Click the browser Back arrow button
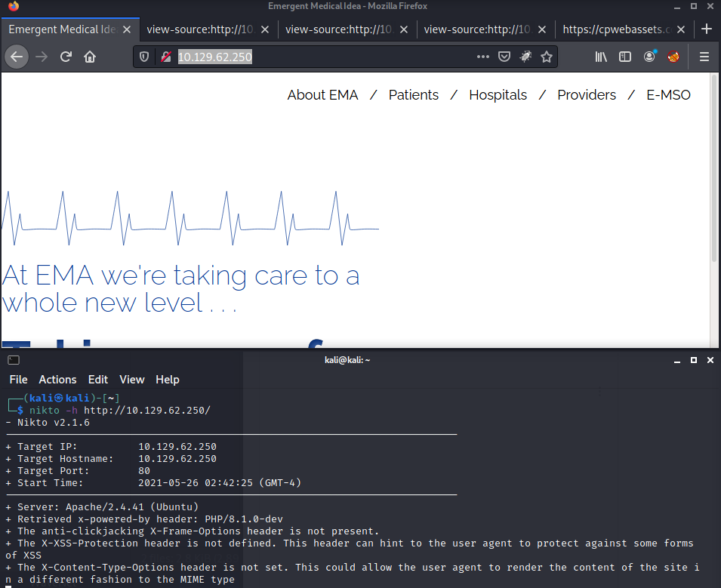This screenshot has width=721, height=588. click(17, 57)
